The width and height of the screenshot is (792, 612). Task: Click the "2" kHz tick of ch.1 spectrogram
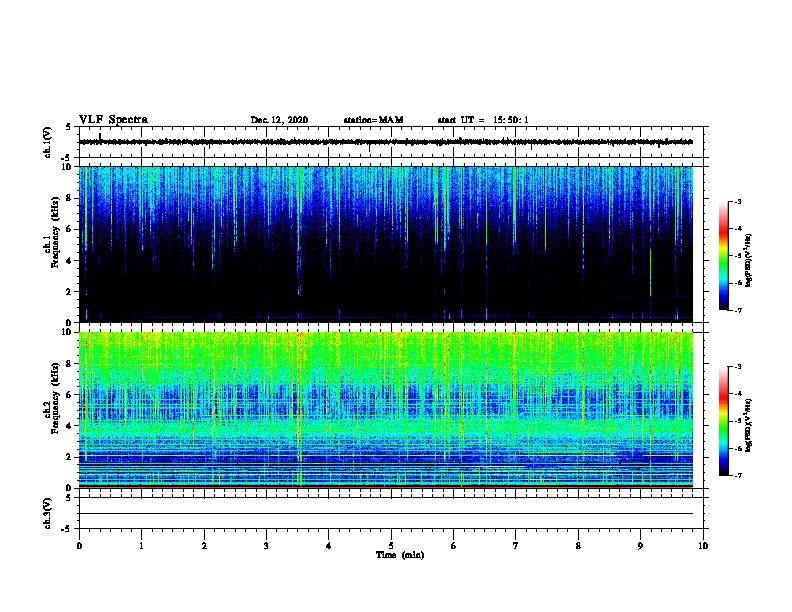click(x=70, y=291)
